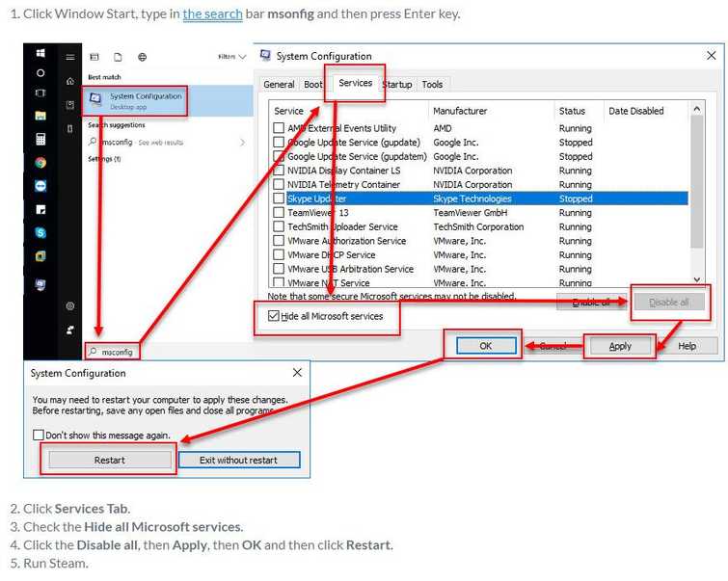The image size is (728, 581).
Task: Click services list scroll up arrow
Action: pos(696,109)
